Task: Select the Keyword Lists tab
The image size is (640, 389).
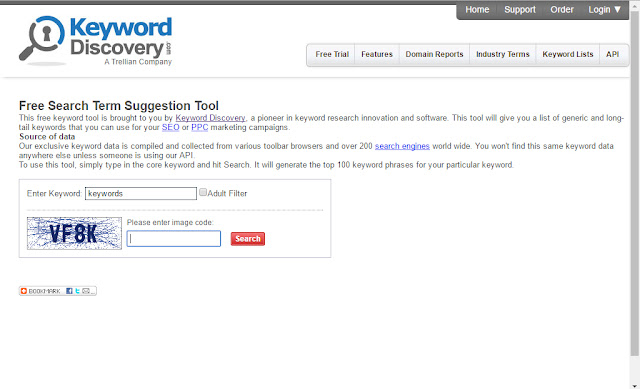Action: click(568, 54)
